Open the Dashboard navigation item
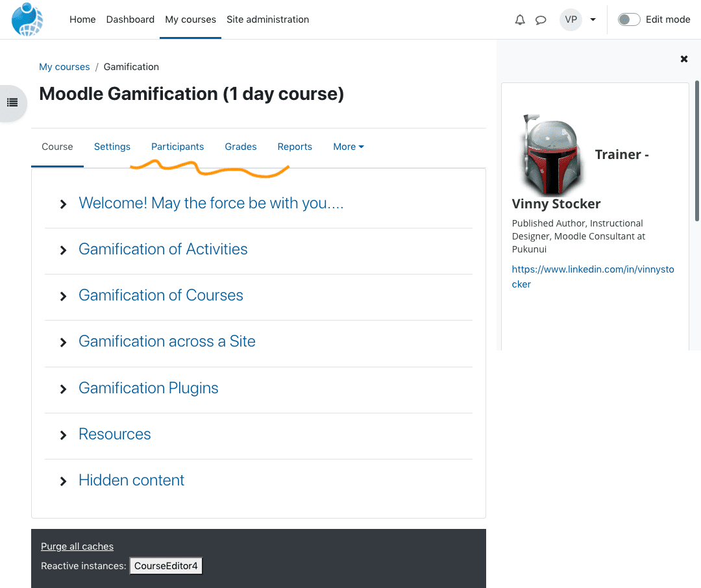Viewport: 701px width, 588px height. 130,19
